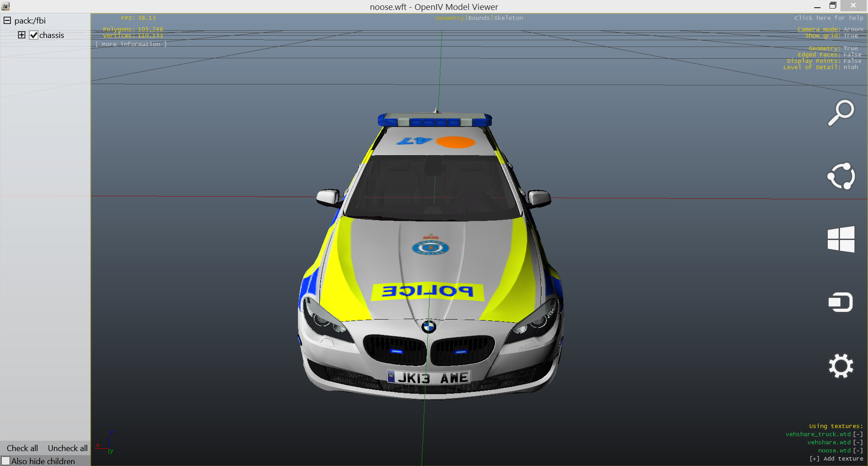Switch to the Bounds view tab

(479, 18)
